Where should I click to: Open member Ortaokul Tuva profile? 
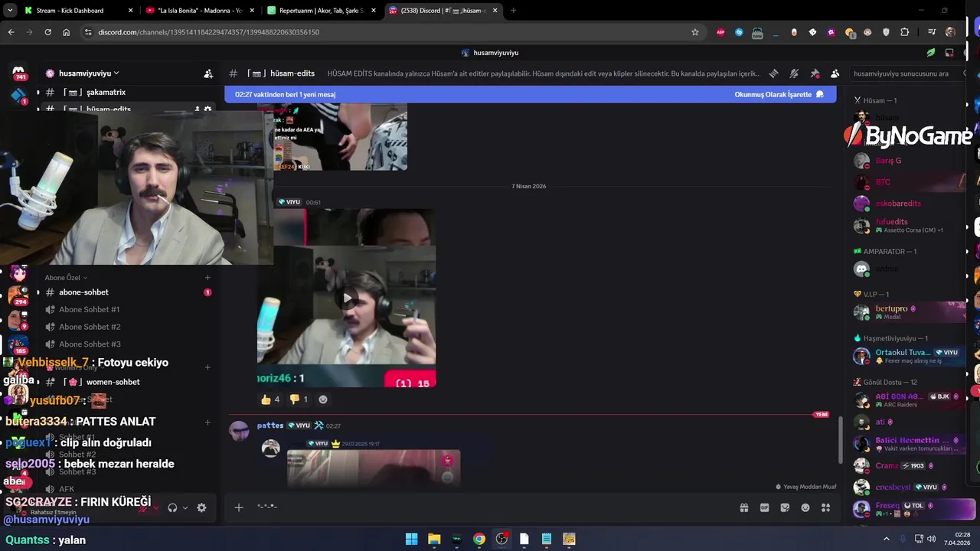909,356
